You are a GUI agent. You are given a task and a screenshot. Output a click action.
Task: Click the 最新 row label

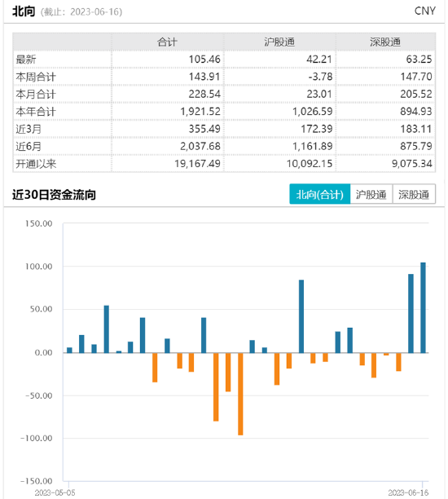coord(26,60)
